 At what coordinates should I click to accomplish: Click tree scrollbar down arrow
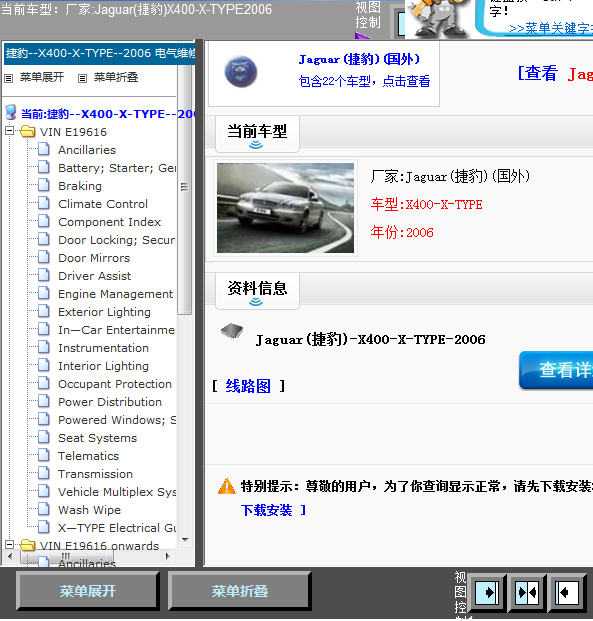(185, 539)
